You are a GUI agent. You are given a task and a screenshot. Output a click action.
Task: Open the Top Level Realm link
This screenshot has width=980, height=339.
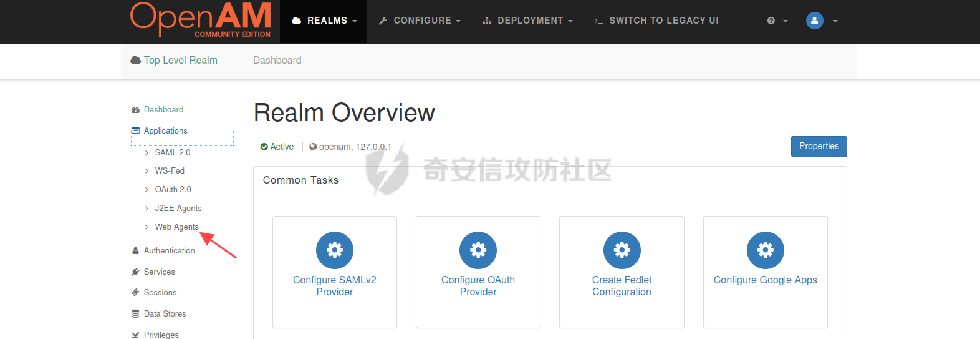click(180, 60)
